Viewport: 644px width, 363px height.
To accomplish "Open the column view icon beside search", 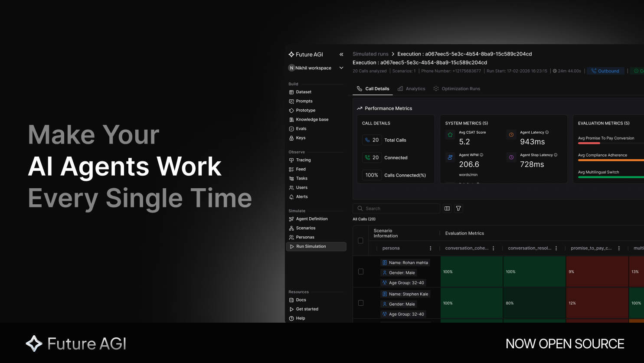I will point(447,209).
